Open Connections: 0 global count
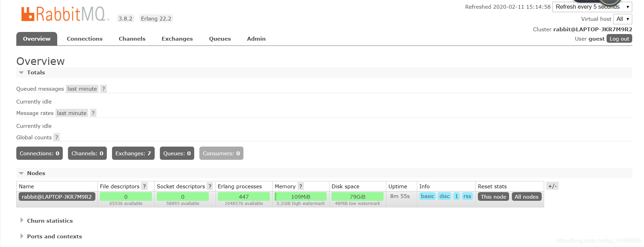 point(40,153)
